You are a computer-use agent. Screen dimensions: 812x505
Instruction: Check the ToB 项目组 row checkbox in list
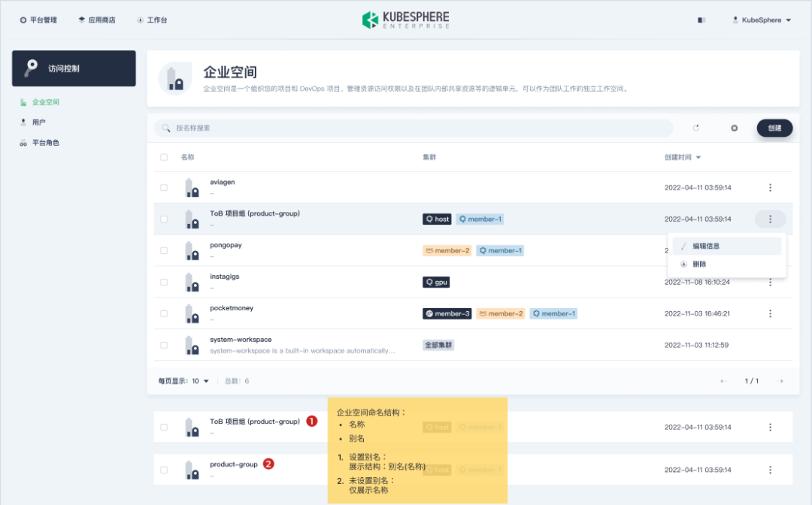pyautogui.click(x=164, y=219)
